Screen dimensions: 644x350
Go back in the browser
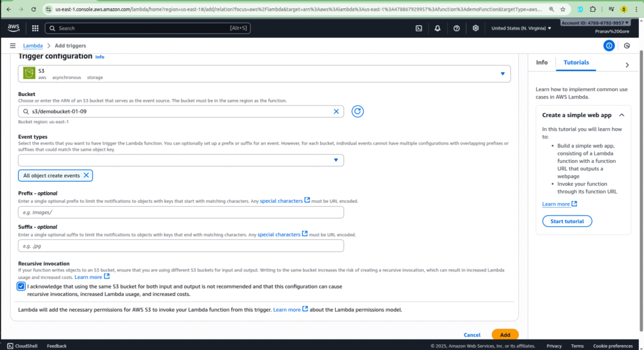9,9
